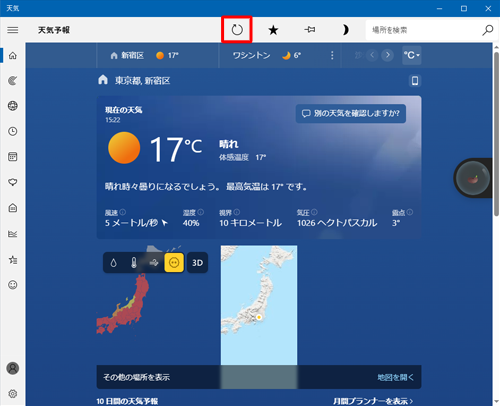Open the three-dot options for ワシントン
The height and width of the screenshot is (406, 500).
click(332, 55)
